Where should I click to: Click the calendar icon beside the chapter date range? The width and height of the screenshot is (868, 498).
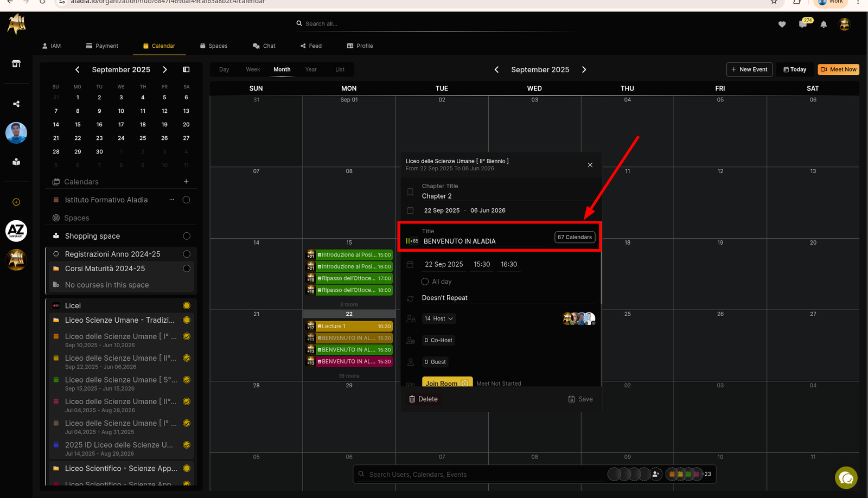tap(410, 210)
